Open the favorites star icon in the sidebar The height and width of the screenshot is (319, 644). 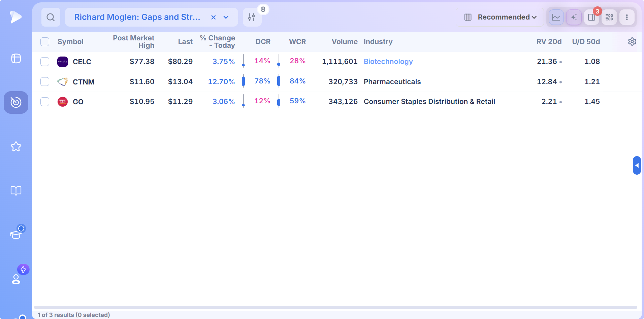(x=16, y=146)
